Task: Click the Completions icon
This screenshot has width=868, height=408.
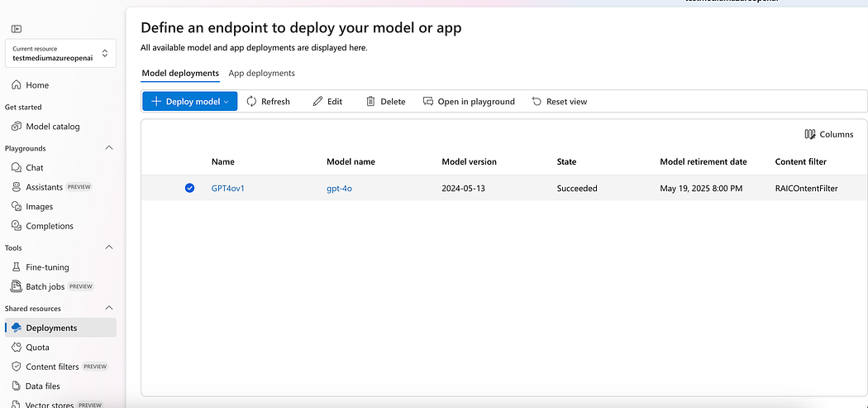Action: tap(16, 226)
